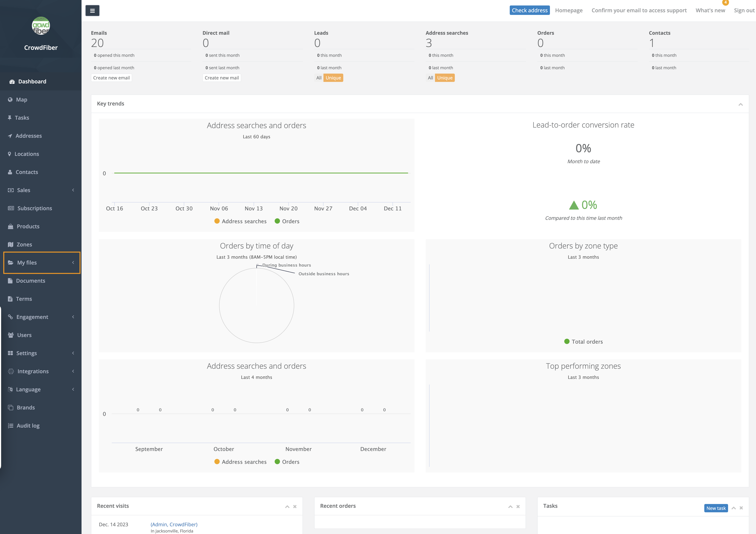This screenshot has height=534, width=756.
Task: Click the Addresses arrow icon
Action: [x=10, y=136]
